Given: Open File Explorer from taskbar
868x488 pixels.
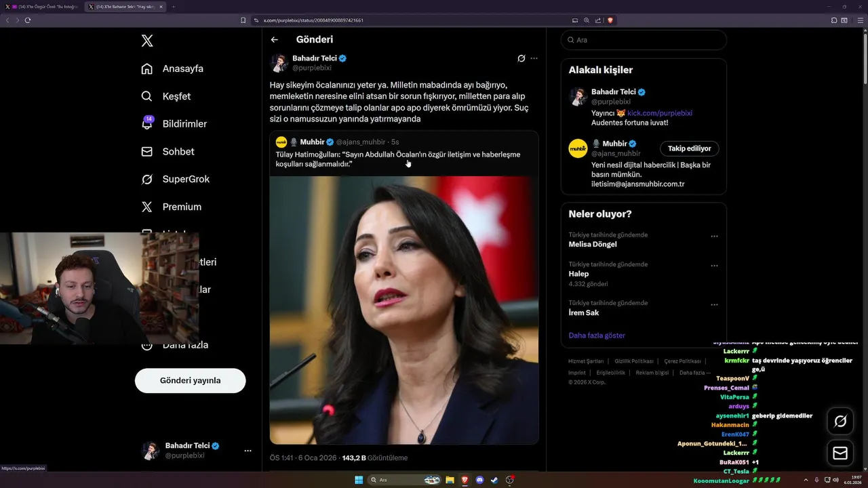Looking at the screenshot, I should (x=450, y=480).
